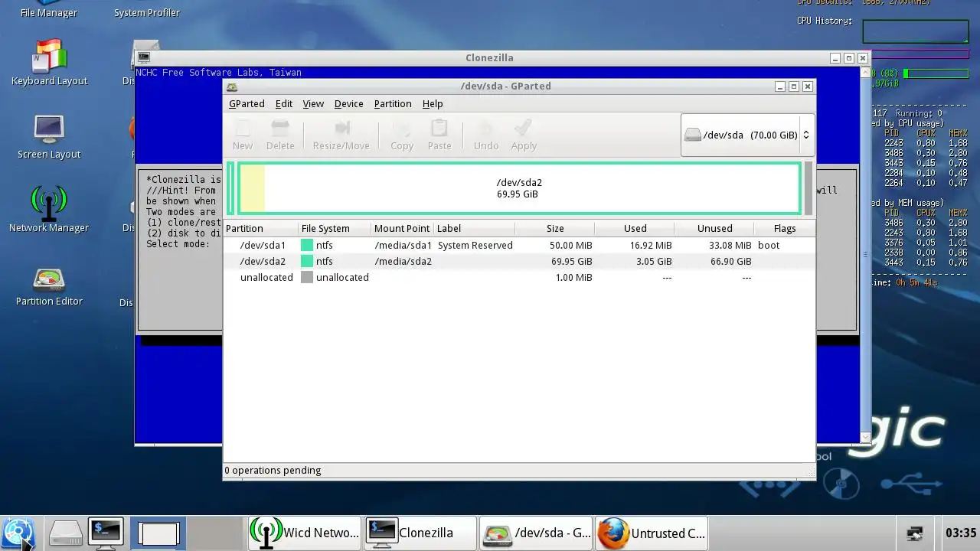The width and height of the screenshot is (980, 551).
Task: Open the start menu globe icon
Action: tap(18, 533)
